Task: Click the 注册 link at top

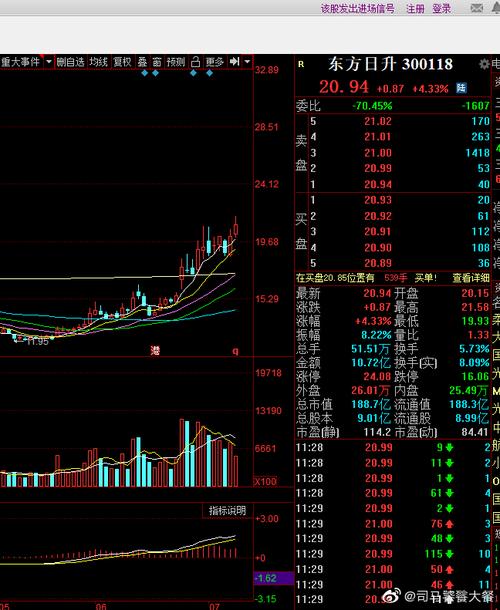Action: coord(415,9)
